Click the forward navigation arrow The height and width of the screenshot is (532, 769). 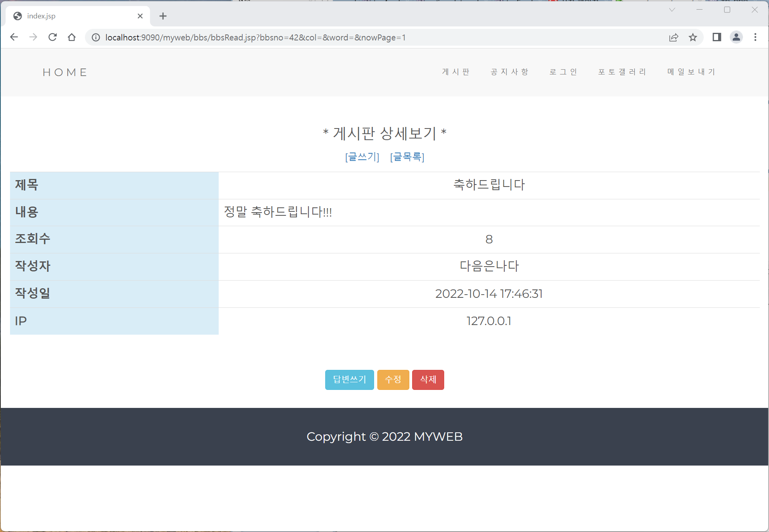coord(33,37)
